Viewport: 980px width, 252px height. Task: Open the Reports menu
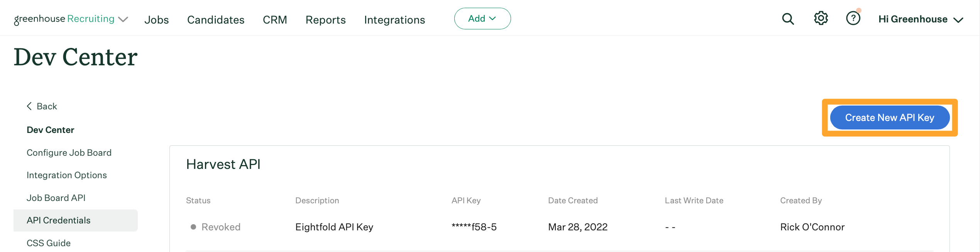click(325, 20)
